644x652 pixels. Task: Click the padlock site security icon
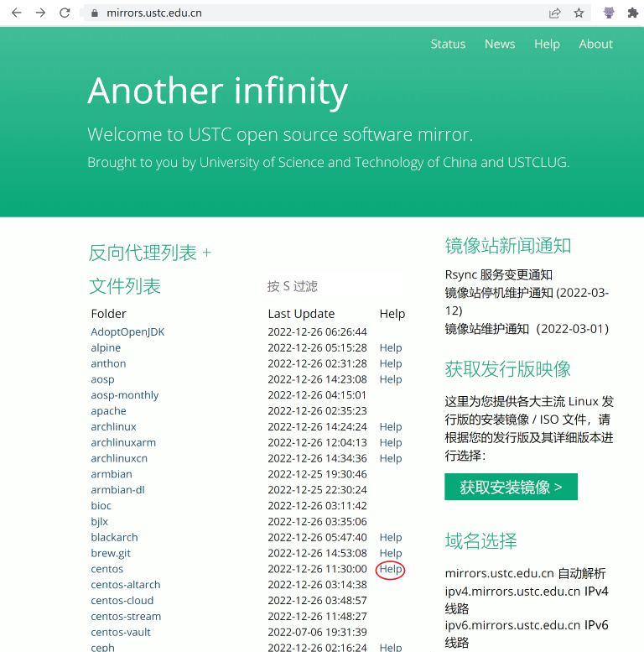coord(94,13)
